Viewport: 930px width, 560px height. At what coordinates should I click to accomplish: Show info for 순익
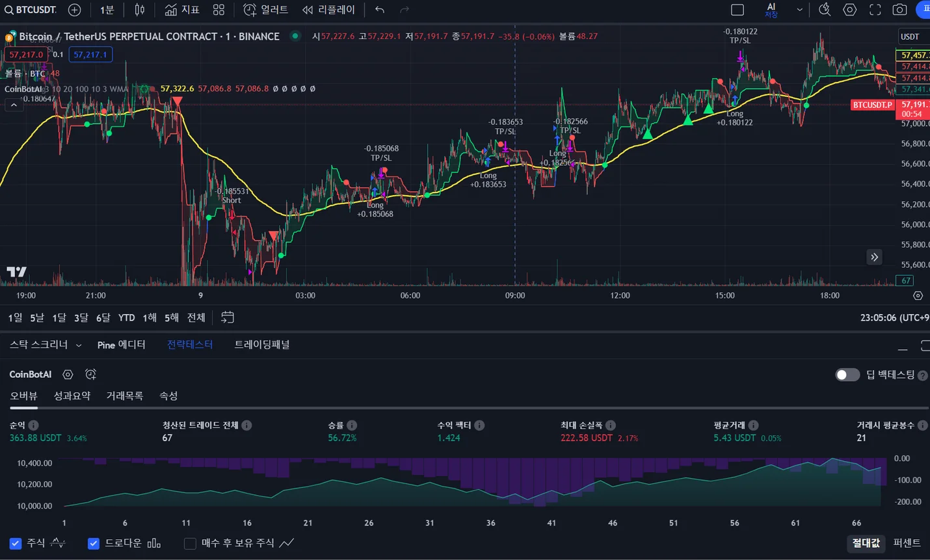click(34, 425)
